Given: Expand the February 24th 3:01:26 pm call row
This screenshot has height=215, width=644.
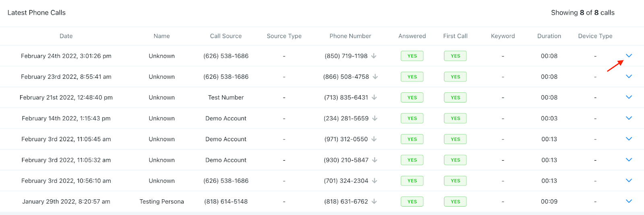Looking at the screenshot, I should tap(629, 56).
